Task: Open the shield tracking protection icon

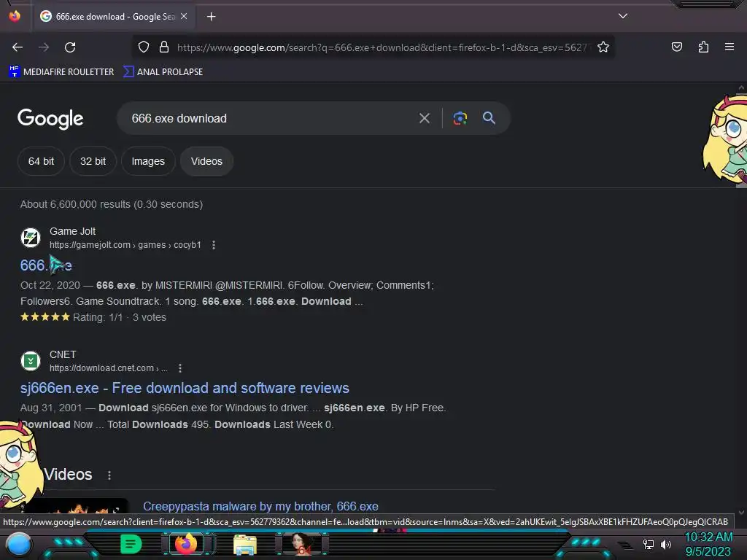Action: [144, 47]
